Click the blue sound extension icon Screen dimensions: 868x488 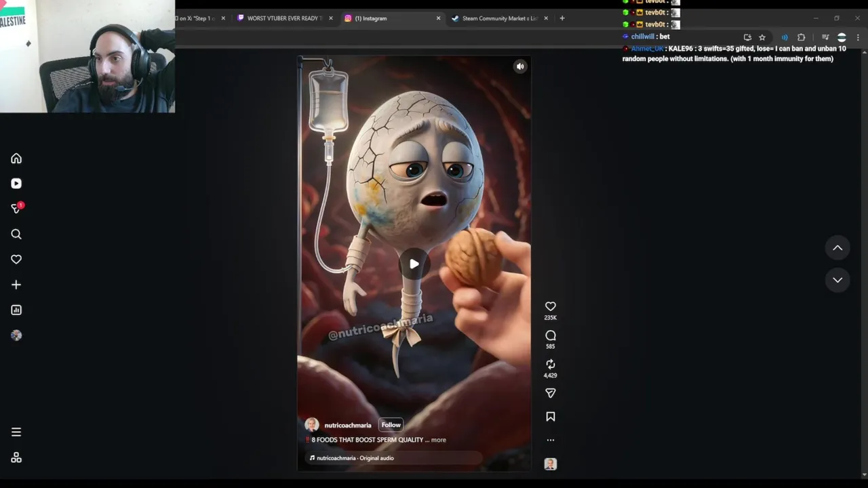coord(785,37)
